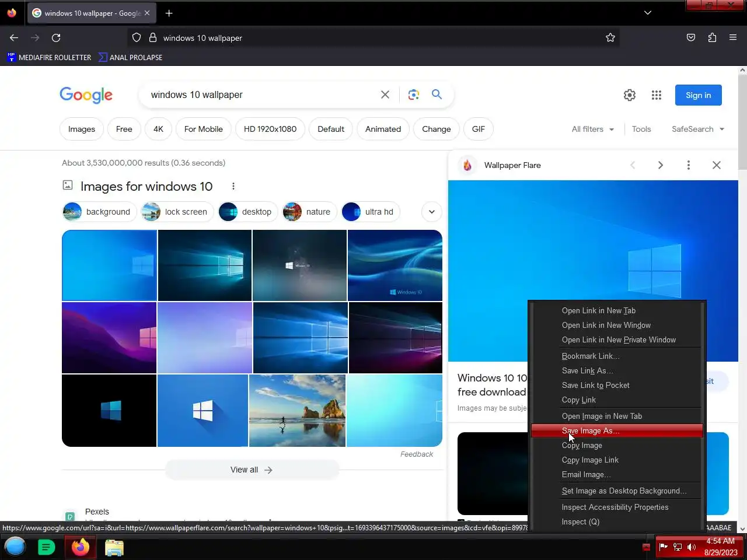Open the Save to Pocket icon

pyautogui.click(x=691, y=38)
